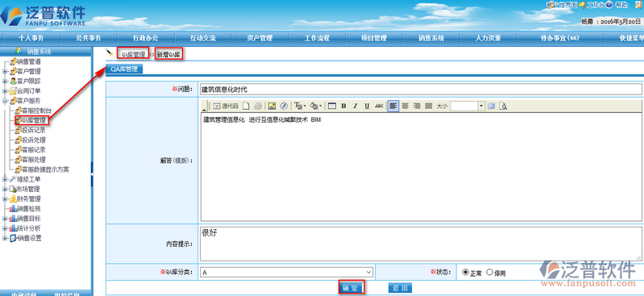Click the preview magnifier icon
This screenshot has width=644, height=296.
[x=503, y=106]
